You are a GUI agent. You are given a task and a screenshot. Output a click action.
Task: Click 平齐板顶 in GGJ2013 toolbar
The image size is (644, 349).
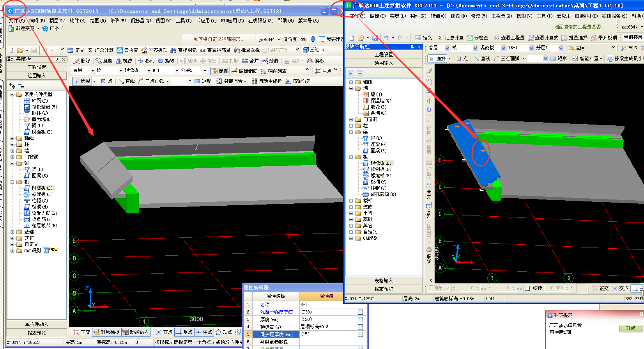[154, 50]
